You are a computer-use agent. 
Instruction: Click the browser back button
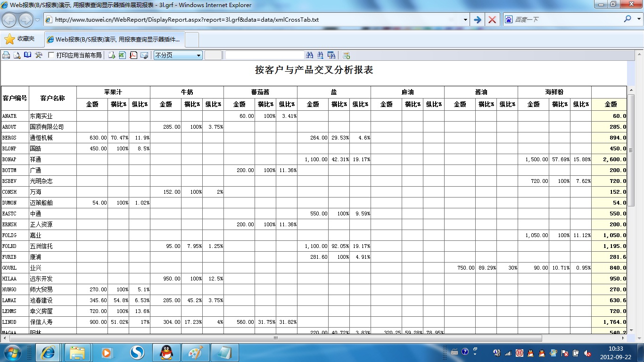pyautogui.click(x=9, y=20)
